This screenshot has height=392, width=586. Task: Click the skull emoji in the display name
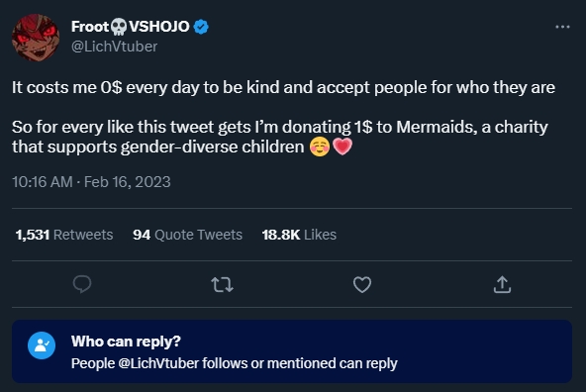pos(119,27)
